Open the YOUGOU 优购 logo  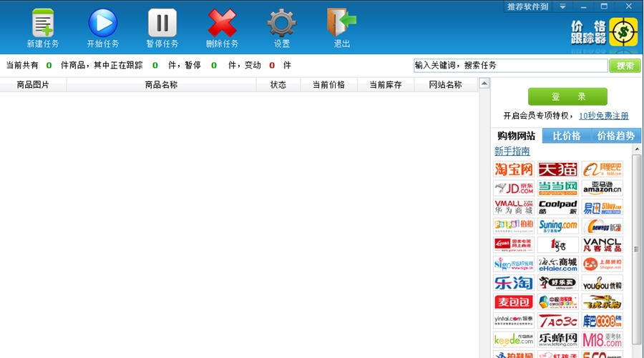pos(602,283)
